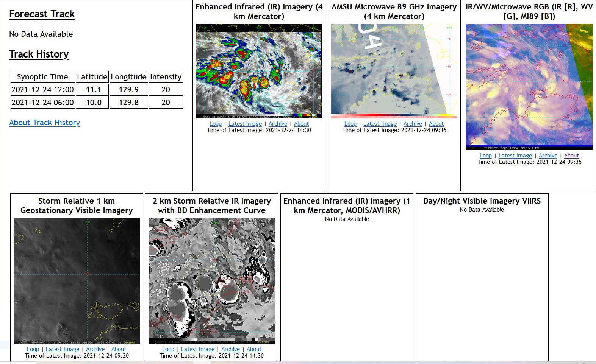Select the Track History heading
Image resolution: width=596 pixels, height=364 pixels.
click(x=39, y=54)
